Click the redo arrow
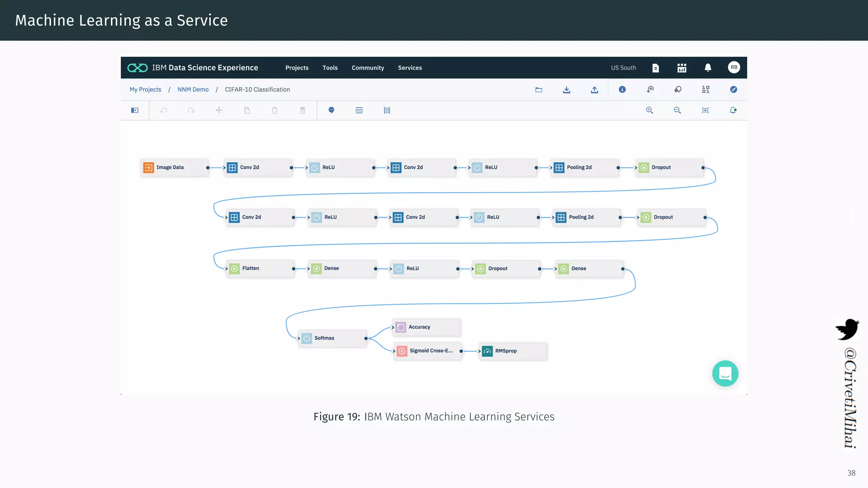Image resolution: width=868 pixels, height=488 pixels. coord(191,110)
